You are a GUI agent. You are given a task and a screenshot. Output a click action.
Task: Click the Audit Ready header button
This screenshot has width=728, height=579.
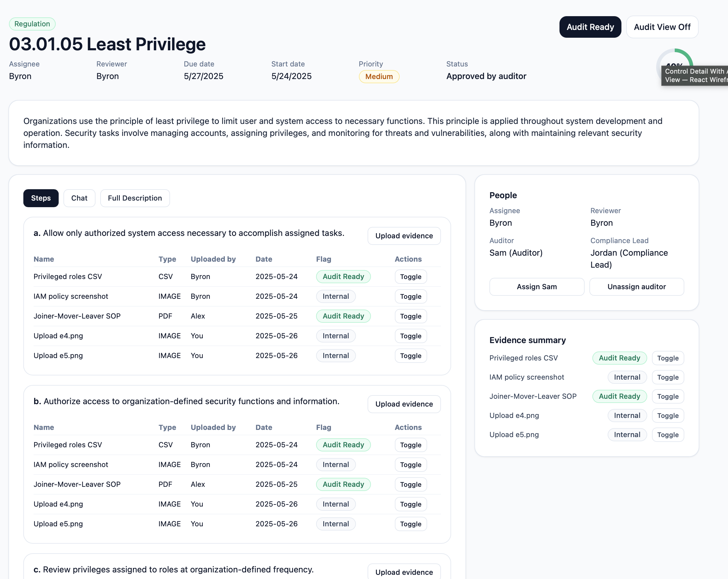tap(590, 27)
